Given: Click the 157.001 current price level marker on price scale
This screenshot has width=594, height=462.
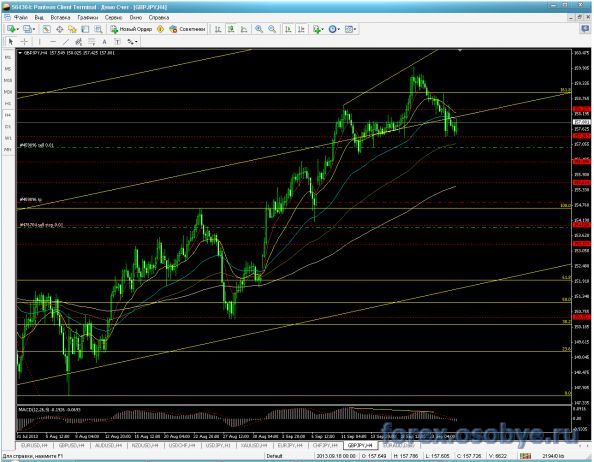Looking at the screenshot, I should 581,122.
